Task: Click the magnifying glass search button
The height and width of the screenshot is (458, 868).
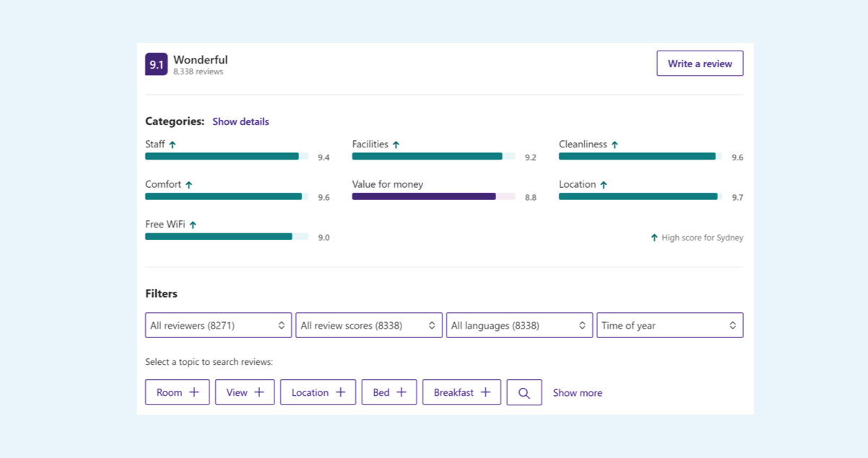Action: 524,393
